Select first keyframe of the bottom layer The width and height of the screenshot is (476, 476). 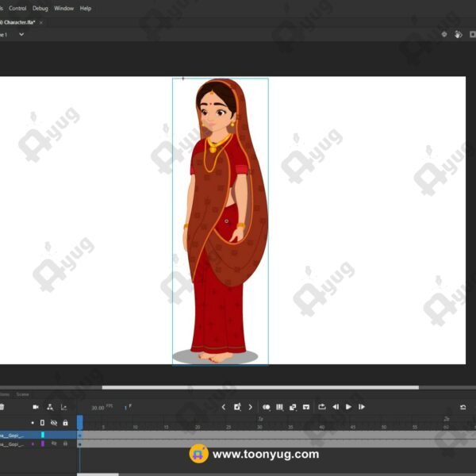79,444
